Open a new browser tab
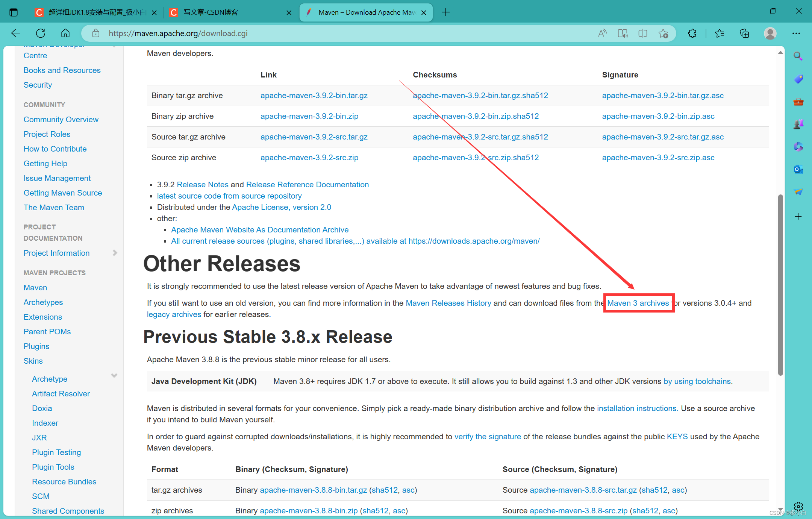The image size is (812, 519). [x=446, y=12]
